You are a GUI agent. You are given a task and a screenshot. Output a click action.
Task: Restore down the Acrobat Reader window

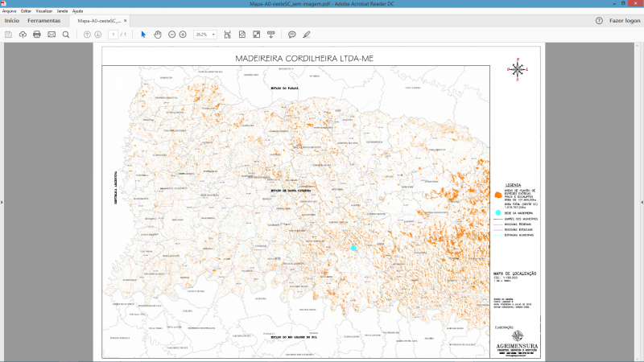623,4
